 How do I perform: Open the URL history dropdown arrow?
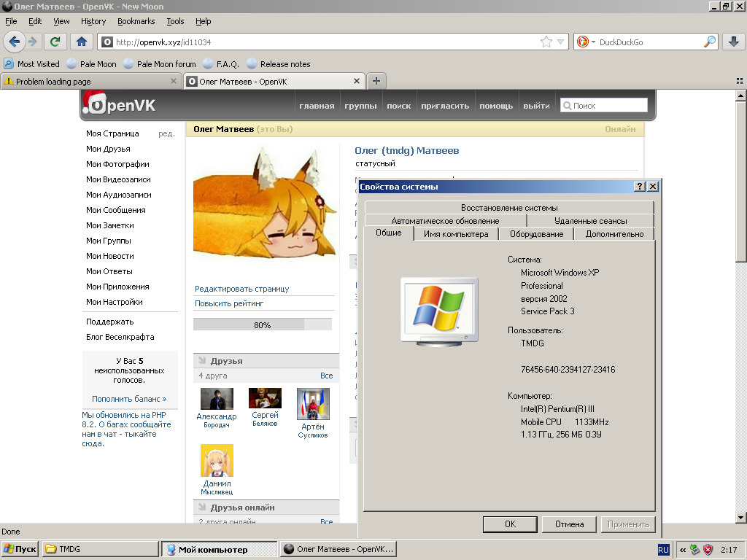tap(561, 42)
